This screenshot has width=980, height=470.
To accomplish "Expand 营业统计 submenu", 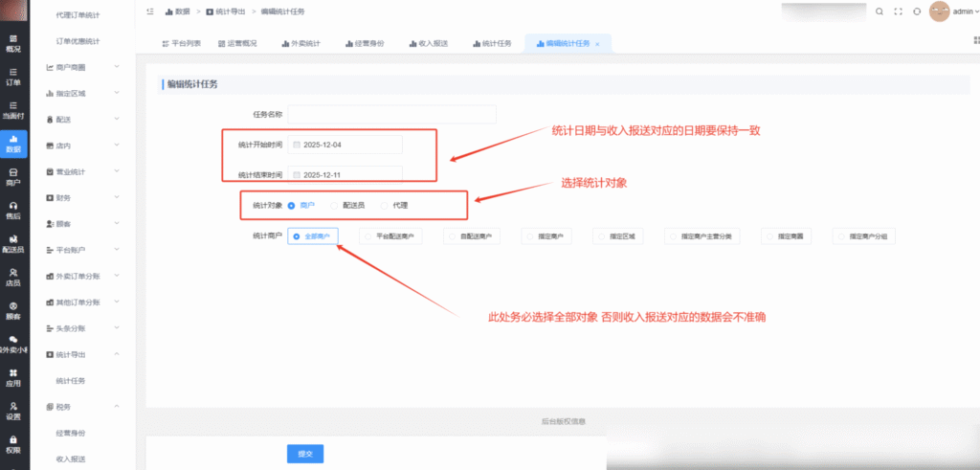I will click(83, 171).
